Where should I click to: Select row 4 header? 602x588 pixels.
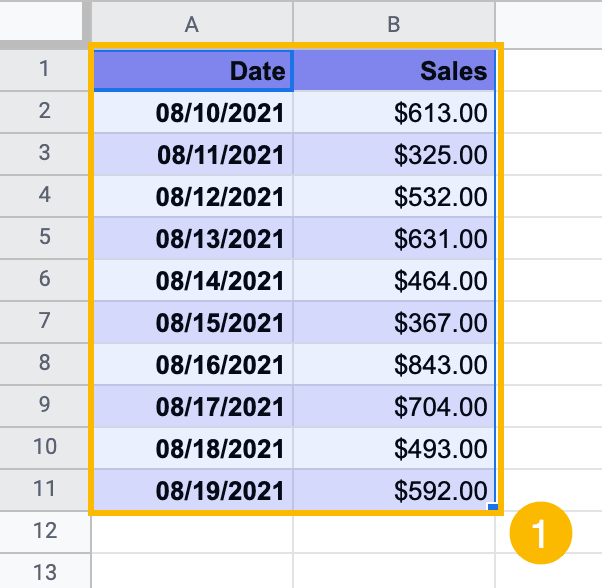tap(44, 196)
